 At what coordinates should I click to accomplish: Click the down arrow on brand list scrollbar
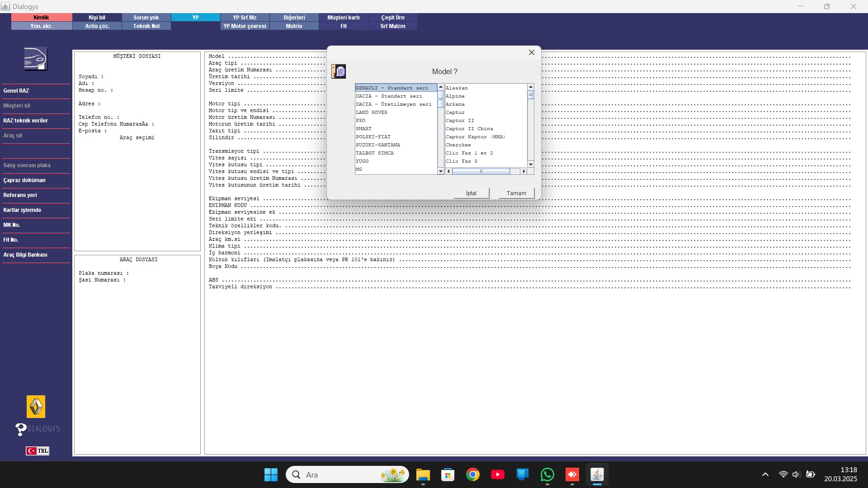tap(441, 172)
